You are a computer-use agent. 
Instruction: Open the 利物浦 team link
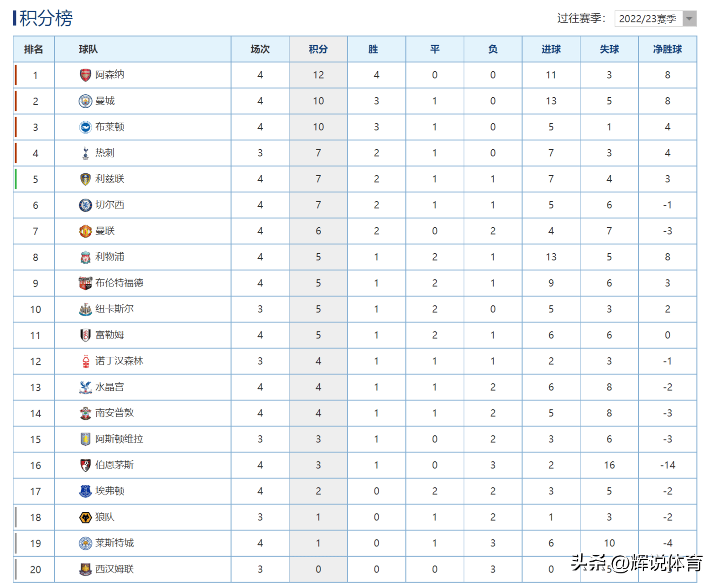(109, 257)
